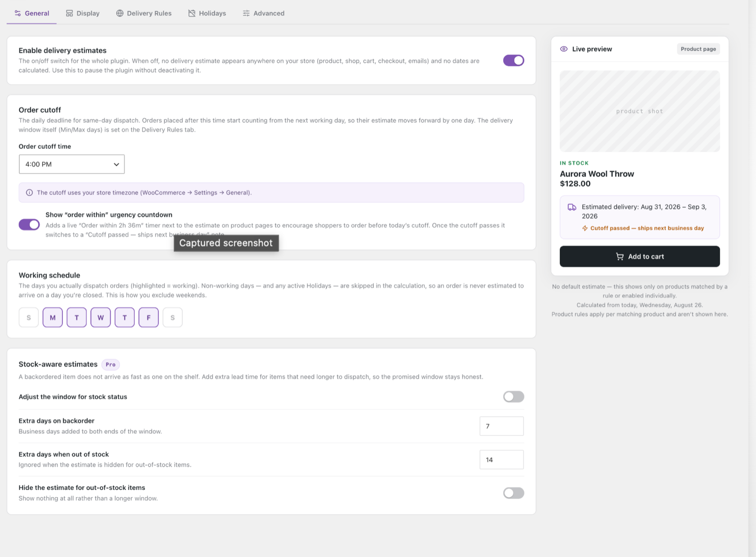Image resolution: width=756 pixels, height=557 pixels.
Task: Click the Advanced tab settings icon
Action: [x=246, y=13]
